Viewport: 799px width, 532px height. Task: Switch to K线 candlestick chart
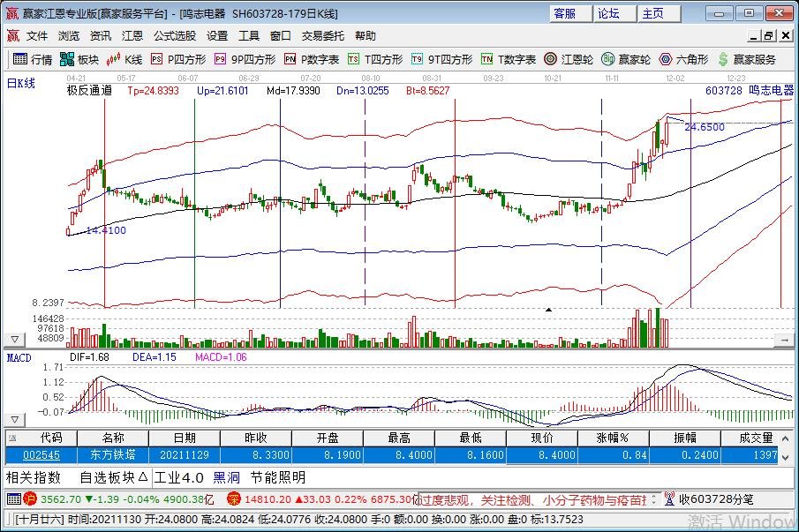pyautogui.click(x=124, y=60)
